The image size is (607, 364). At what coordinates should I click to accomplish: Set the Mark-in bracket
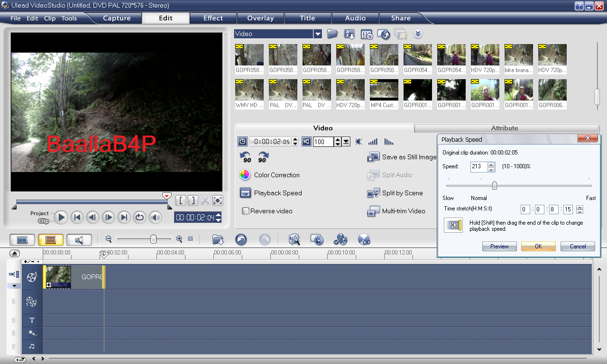pyautogui.click(x=180, y=200)
